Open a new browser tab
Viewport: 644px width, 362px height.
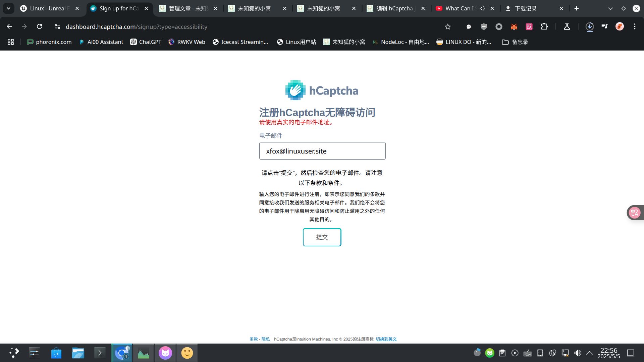coord(577,8)
